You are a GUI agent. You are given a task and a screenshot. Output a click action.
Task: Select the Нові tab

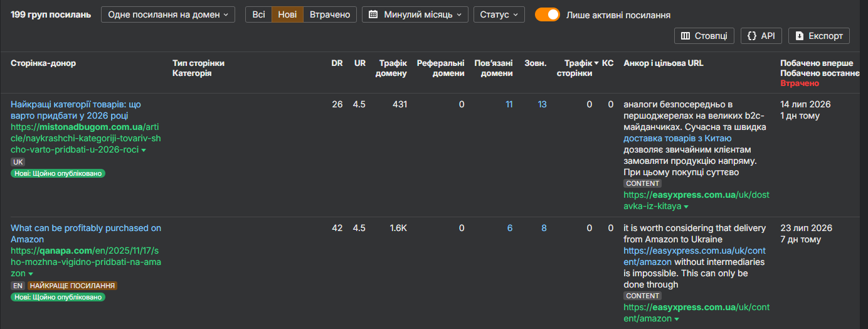[287, 14]
